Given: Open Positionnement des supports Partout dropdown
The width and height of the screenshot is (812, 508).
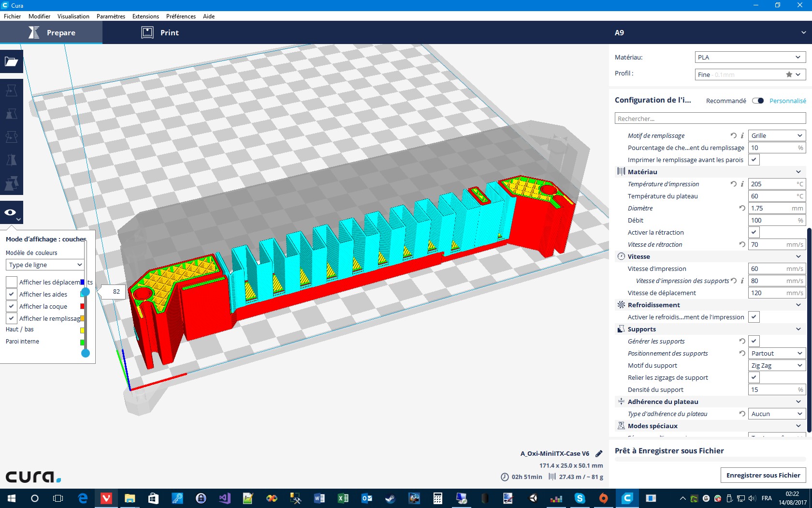Looking at the screenshot, I should (x=777, y=353).
